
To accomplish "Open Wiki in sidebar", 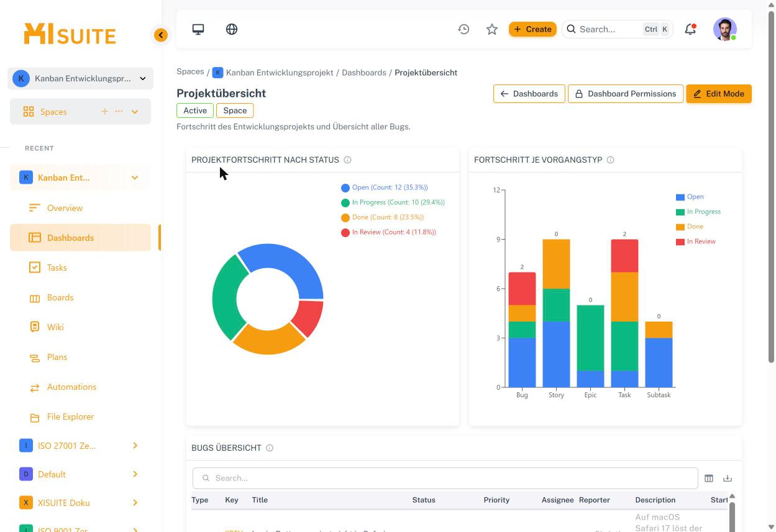I will (x=80, y=327).
